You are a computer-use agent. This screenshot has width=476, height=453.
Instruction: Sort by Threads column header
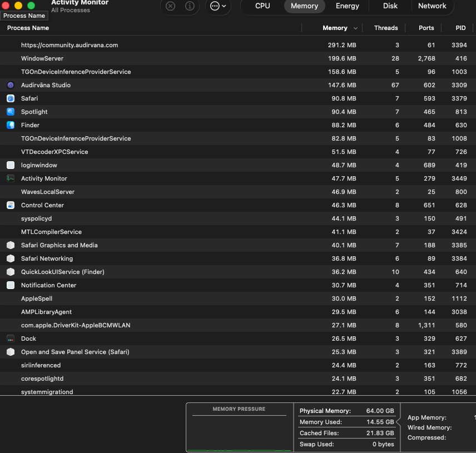pos(386,28)
